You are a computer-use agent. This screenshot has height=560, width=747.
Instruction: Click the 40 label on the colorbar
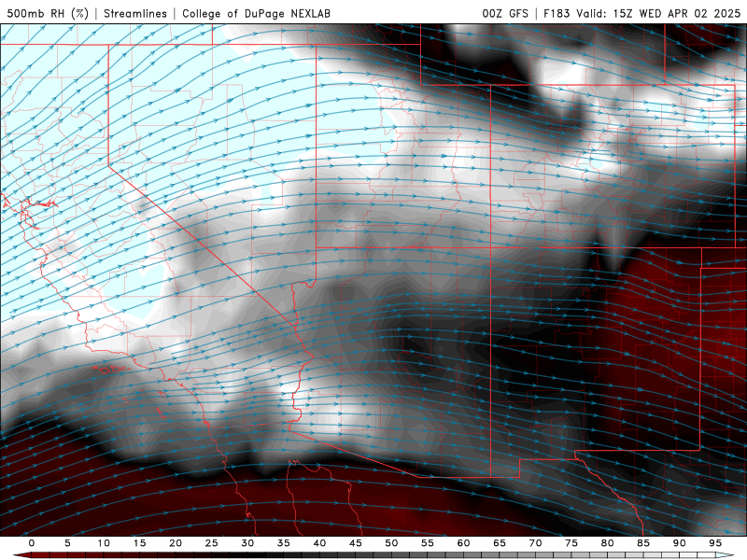click(x=319, y=543)
